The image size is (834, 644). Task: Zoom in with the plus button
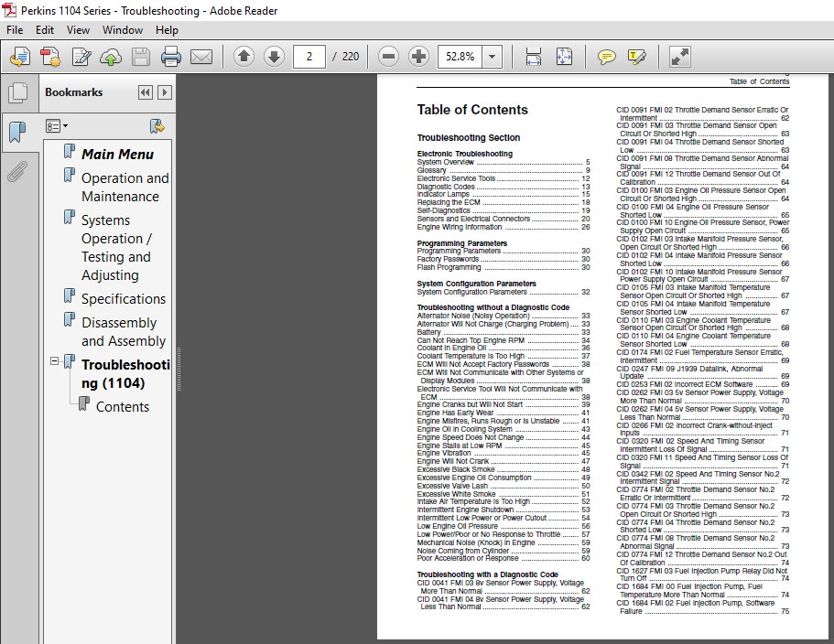pyautogui.click(x=419, y=57)
